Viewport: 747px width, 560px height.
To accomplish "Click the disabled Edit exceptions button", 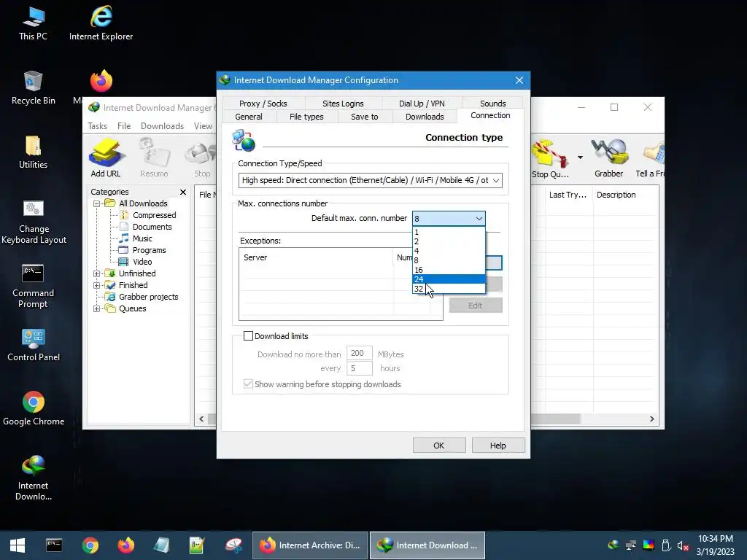I will [476, 306].
